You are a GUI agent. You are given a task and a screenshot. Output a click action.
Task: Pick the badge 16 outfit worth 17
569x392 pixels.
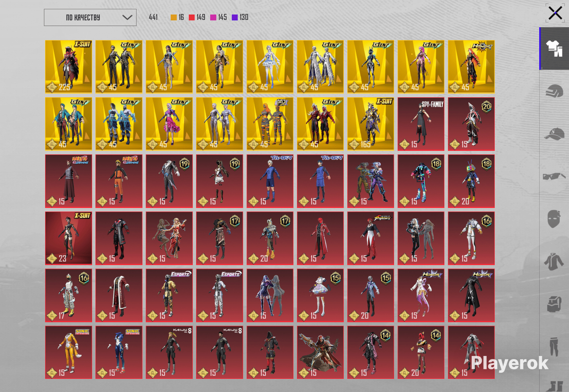[69, 296]
